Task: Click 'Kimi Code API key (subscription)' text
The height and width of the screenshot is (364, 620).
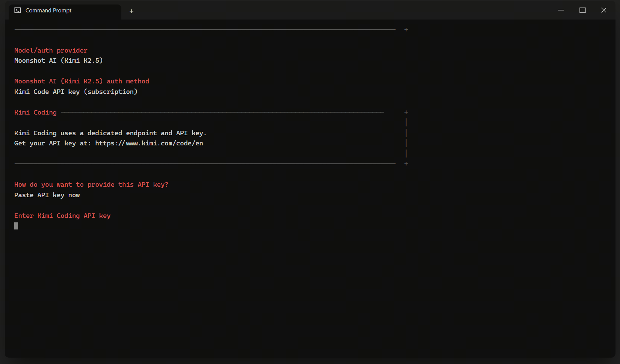Action: coord(76,92)
